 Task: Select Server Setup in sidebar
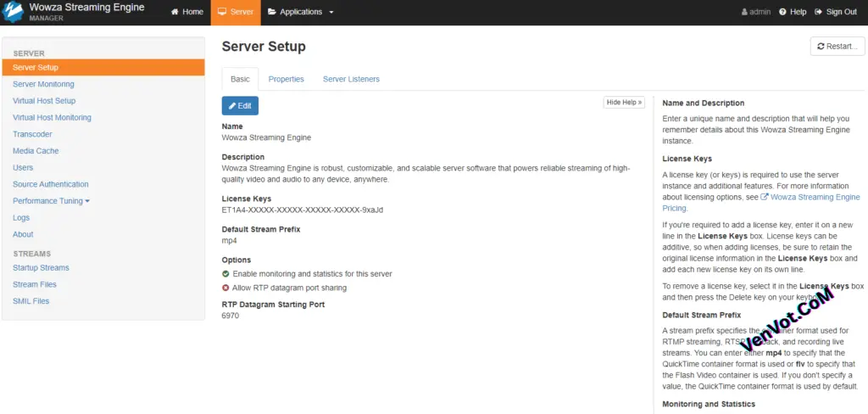[103, 68]
